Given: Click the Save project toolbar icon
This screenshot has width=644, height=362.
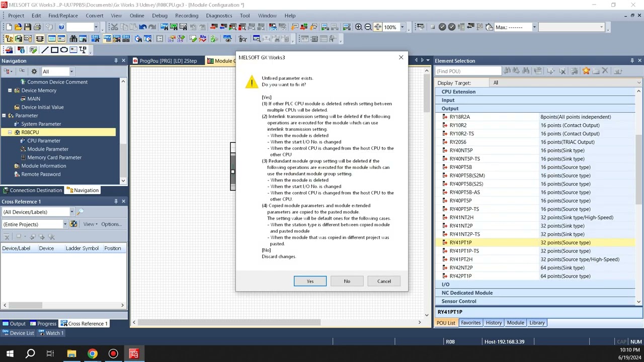Looking at the screenshot, I should 27,27.
